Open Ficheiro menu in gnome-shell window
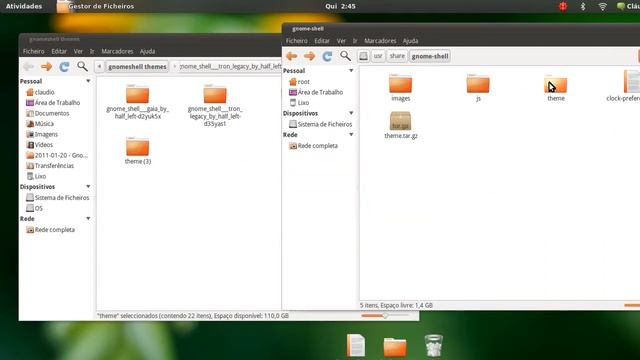This screenshot has height=360, width=640. 297,41
